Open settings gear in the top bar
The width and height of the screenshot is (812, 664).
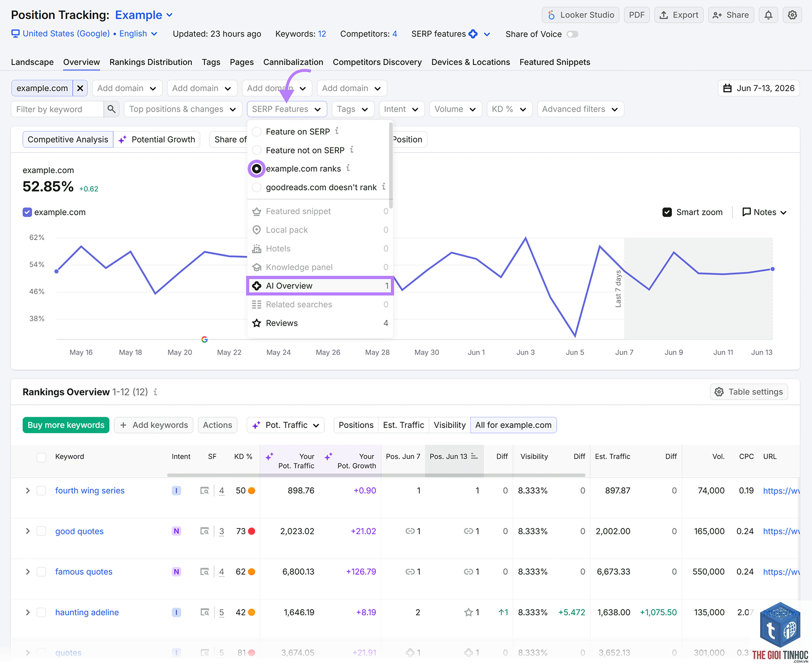point(792,15)
